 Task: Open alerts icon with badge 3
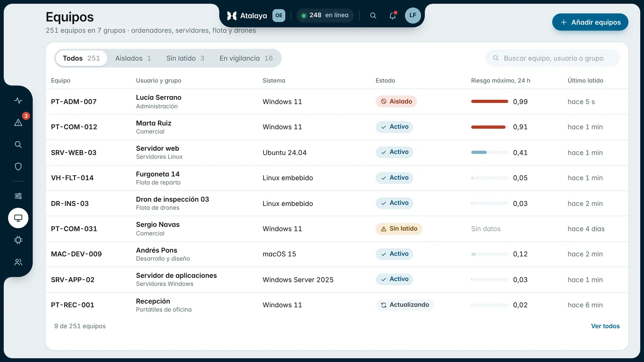(18, 122)
